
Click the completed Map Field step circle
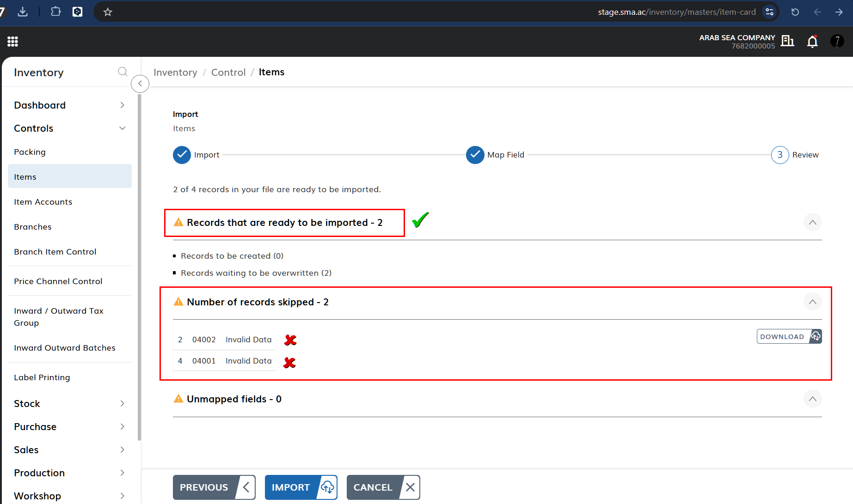coord(475,155)
